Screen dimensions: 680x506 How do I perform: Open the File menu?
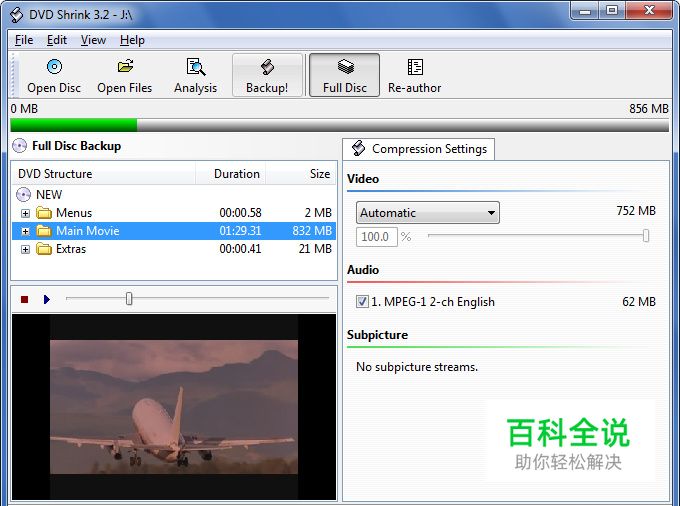click(24, 40)
